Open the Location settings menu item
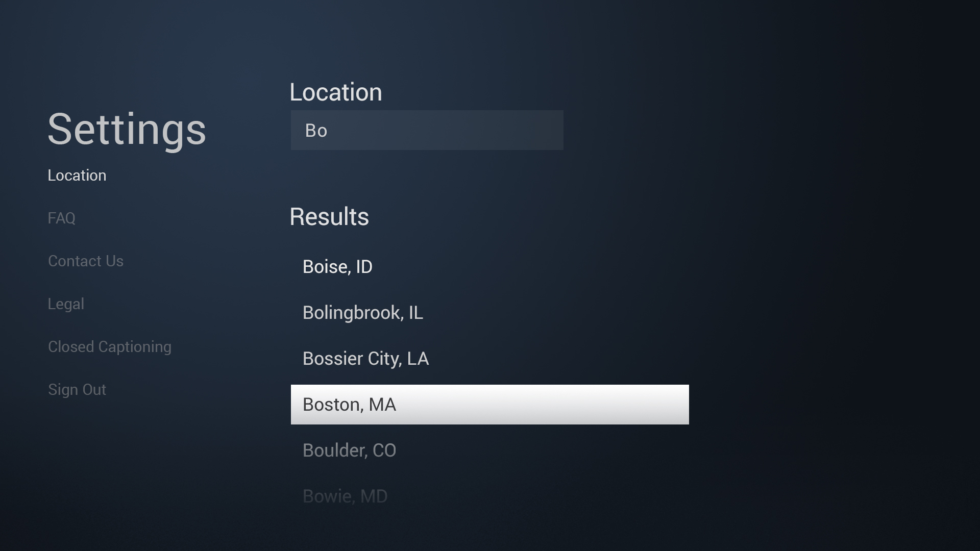The width and height of the screenshot is (980, 551). 77,176
